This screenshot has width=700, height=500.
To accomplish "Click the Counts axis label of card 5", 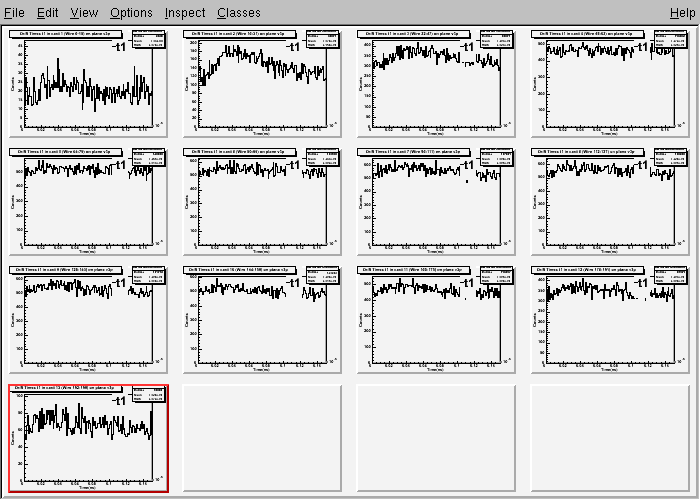I will pyautogui.click(x=13, y=202).
